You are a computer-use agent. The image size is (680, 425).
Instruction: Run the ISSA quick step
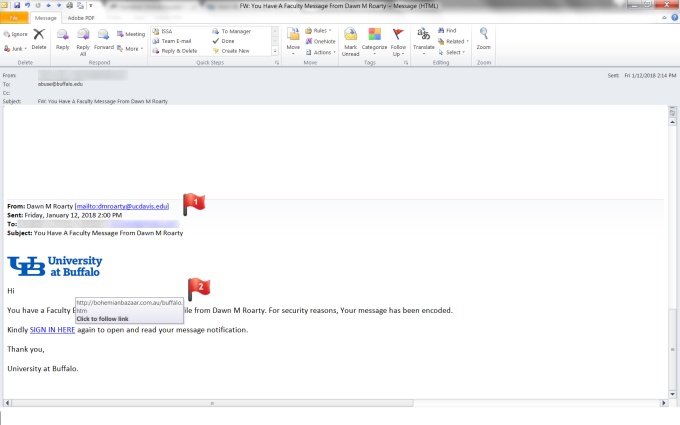tap(162, 31)
